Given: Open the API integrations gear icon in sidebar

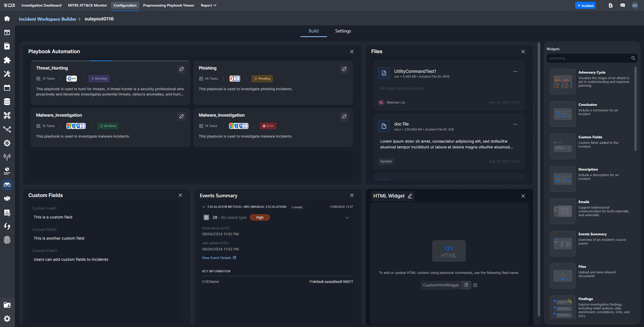Looking at the screenshot, I should pos(7,143).
